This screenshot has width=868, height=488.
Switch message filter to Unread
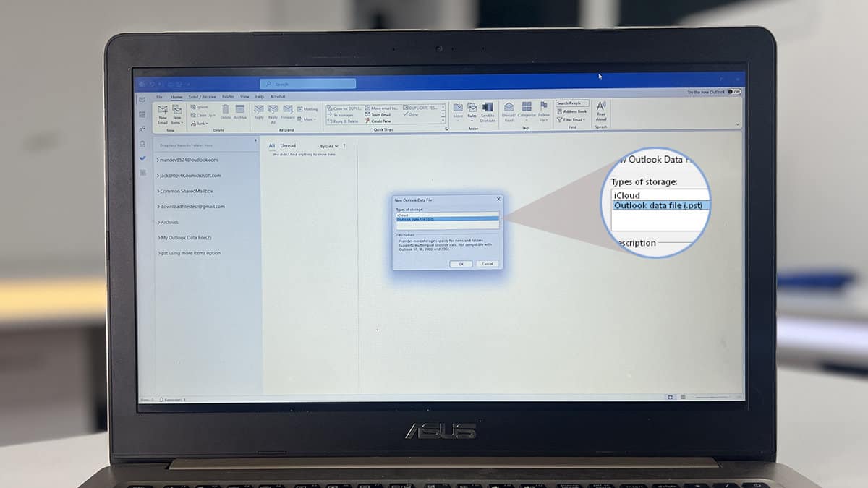coord(288,146)
